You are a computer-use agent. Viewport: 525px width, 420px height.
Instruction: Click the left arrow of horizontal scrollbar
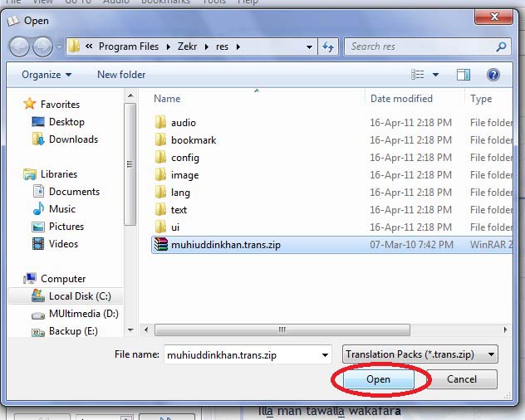[146, 330]
